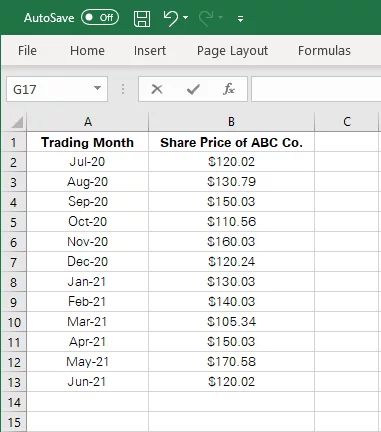Select row 15 header
Viewport: 381px width, 432px height.
click(x=14, y=422)
